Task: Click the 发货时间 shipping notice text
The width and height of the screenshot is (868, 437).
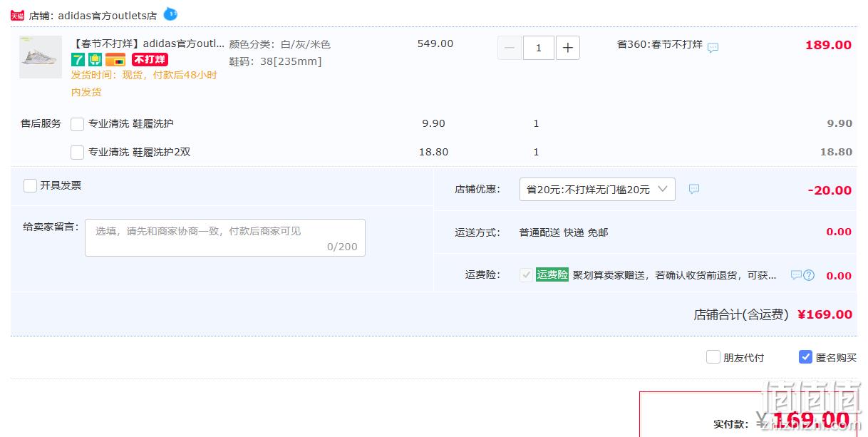Action: coord(144,83)
